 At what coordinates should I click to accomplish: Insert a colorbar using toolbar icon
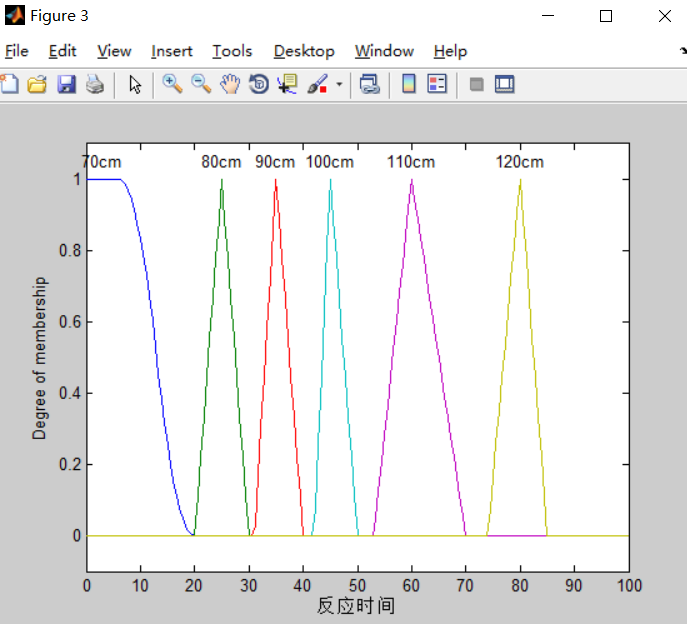click(x=409, y=84)
